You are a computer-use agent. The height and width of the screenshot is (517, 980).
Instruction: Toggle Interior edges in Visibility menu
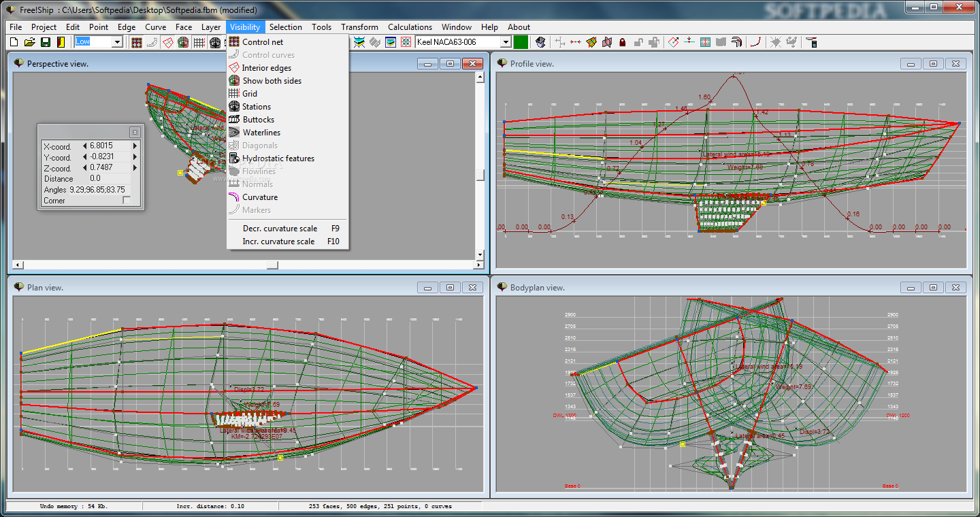click(288, 68)
